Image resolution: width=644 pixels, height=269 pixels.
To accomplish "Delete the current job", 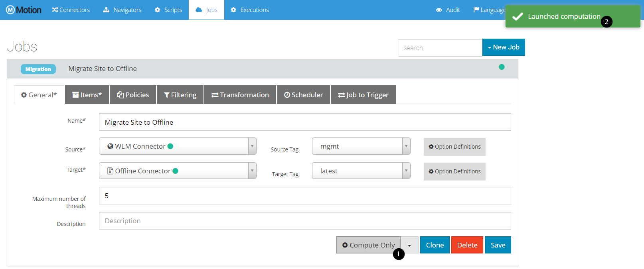I will coord(467,245).
